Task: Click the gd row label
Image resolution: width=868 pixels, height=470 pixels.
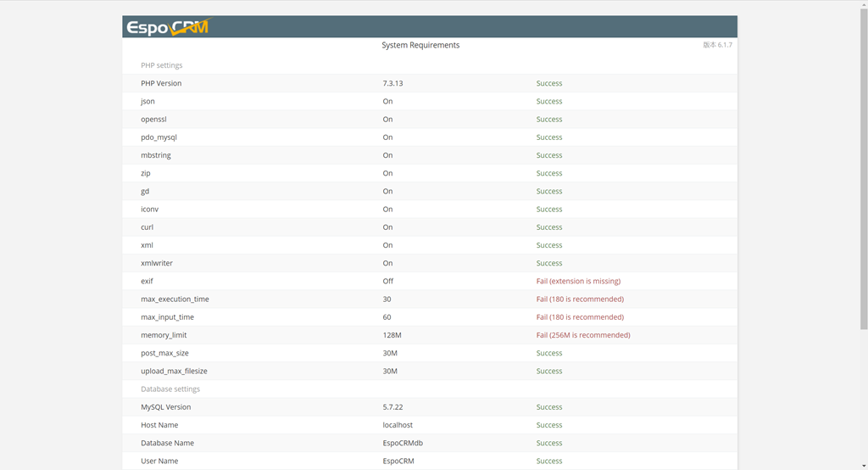Action: (145, 191)
